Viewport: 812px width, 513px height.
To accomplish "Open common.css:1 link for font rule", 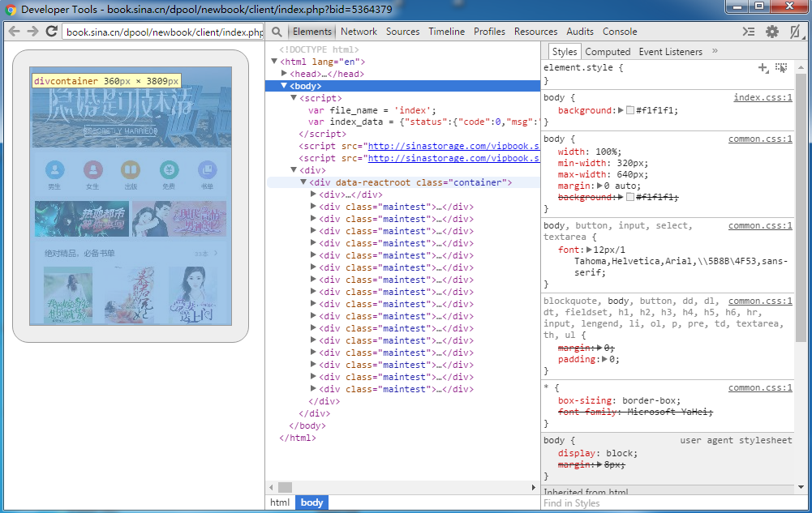I will (x=760, y=225).
